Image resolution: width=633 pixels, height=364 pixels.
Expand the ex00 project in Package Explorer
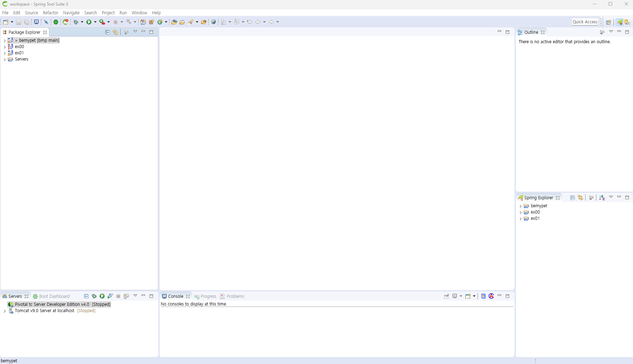5,47
